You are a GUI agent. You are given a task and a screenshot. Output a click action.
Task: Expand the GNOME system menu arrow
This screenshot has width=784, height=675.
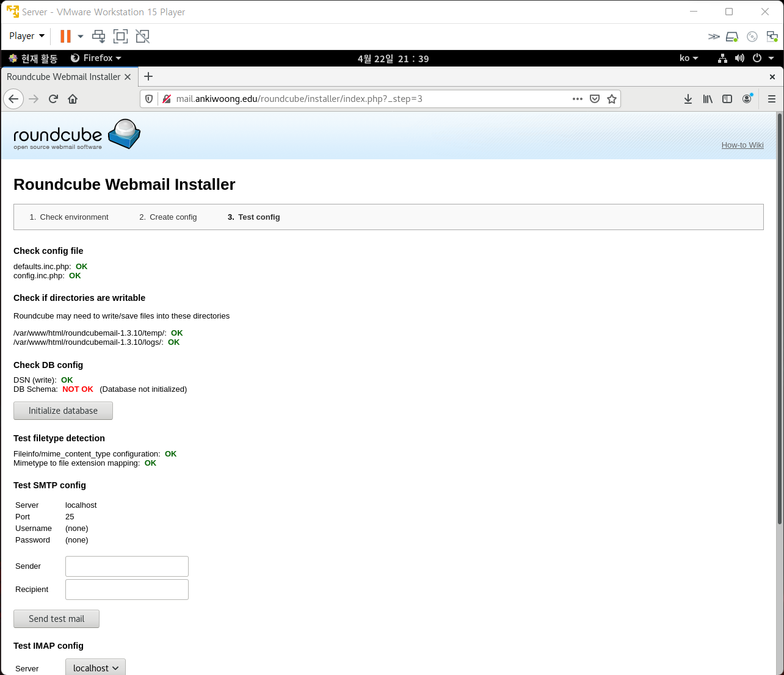771,58
